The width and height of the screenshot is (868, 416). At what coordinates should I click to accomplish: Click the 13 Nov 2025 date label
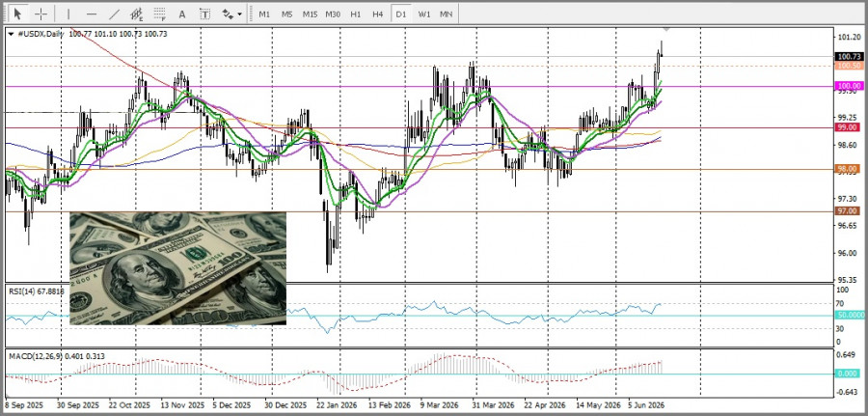click(x=181, y=405)
